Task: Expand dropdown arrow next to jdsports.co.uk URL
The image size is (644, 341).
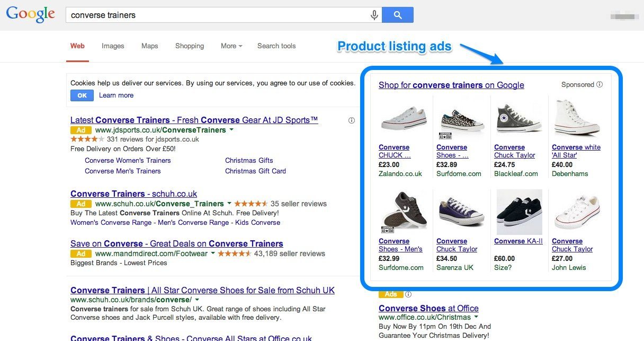Action: [231, 130]
